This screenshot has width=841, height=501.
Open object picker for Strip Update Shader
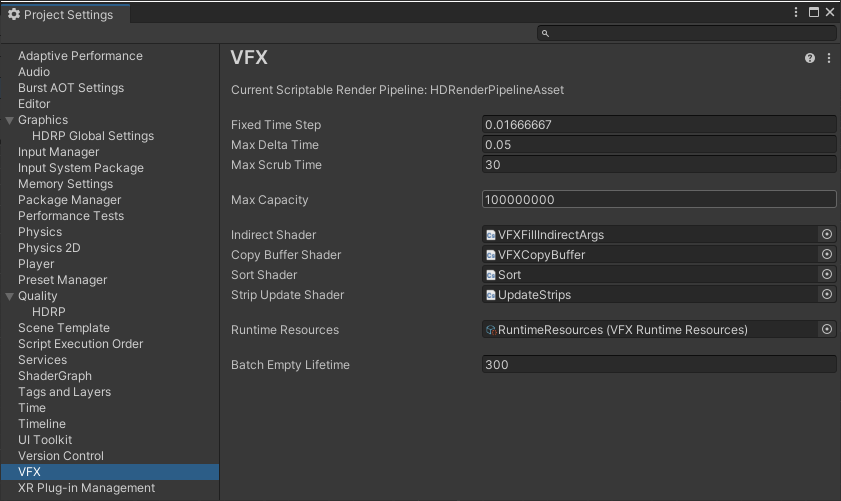pos(827,295)
